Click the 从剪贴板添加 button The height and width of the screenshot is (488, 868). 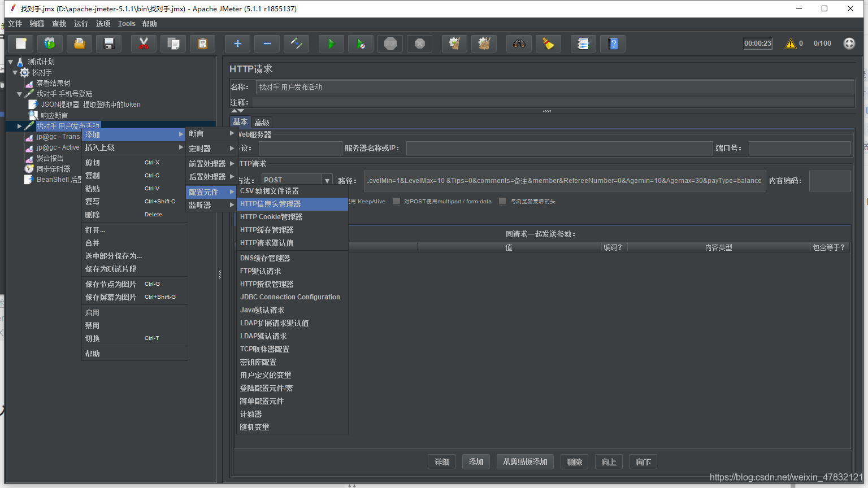[x=526, y=462]
